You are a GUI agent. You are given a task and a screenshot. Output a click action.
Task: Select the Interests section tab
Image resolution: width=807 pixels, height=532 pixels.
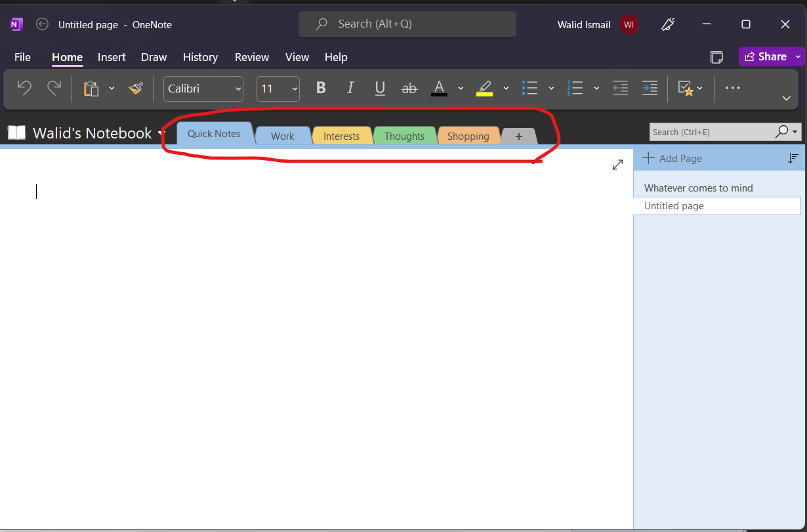click(x=342, y=136)
